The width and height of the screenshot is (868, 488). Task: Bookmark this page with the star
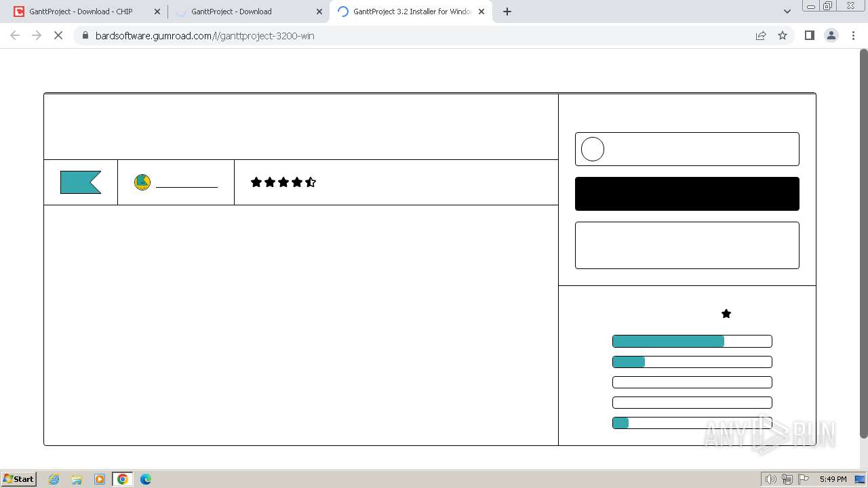pos(783,35)
